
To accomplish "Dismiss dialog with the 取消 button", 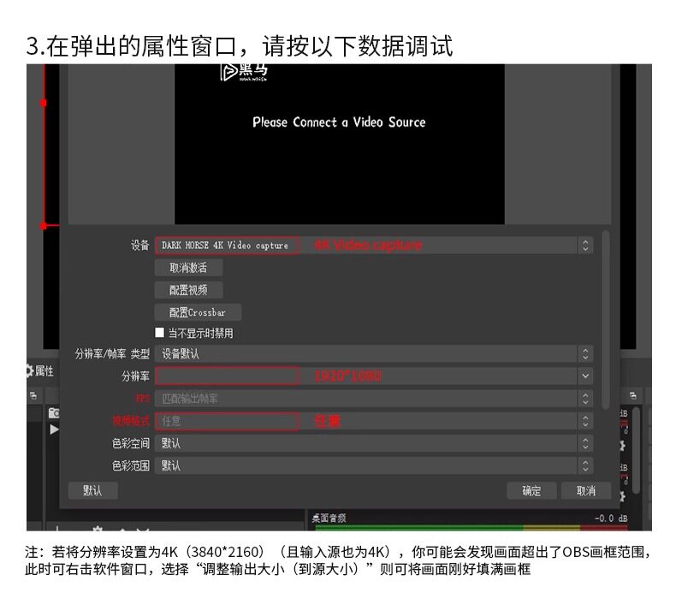I will 586,490.
